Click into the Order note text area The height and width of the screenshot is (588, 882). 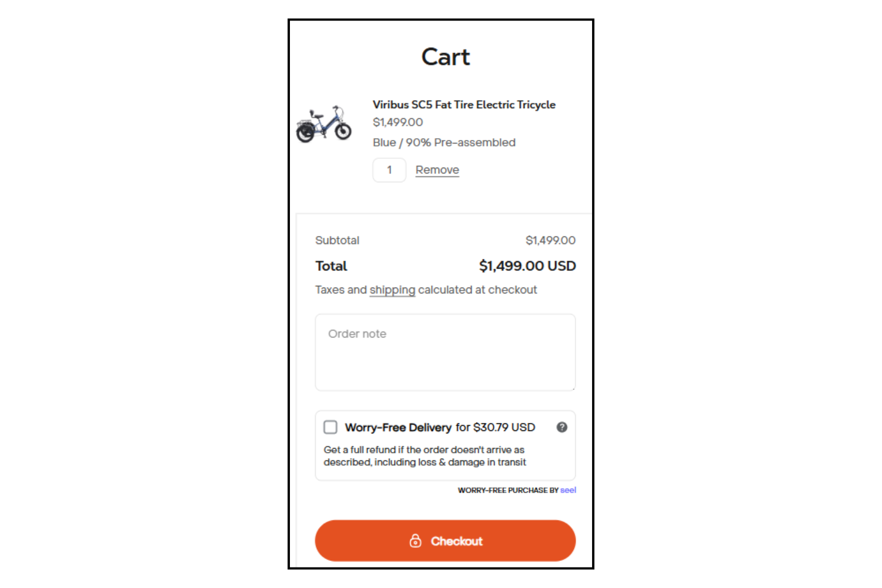tap(445, 352)
